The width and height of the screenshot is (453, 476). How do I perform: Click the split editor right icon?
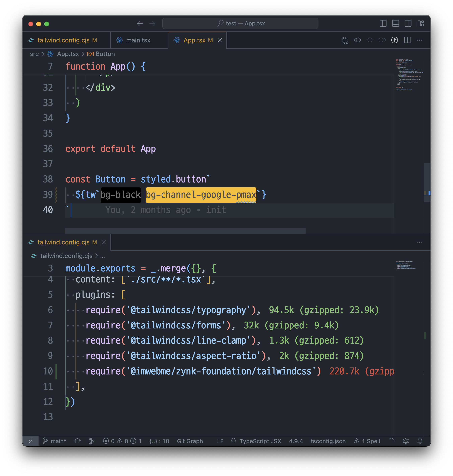click(407, 40)
